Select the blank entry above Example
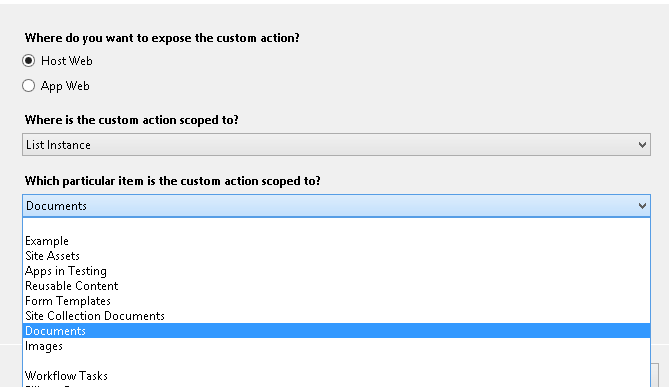This screenshot has height=387, width=669. click(x=336, y=226)
